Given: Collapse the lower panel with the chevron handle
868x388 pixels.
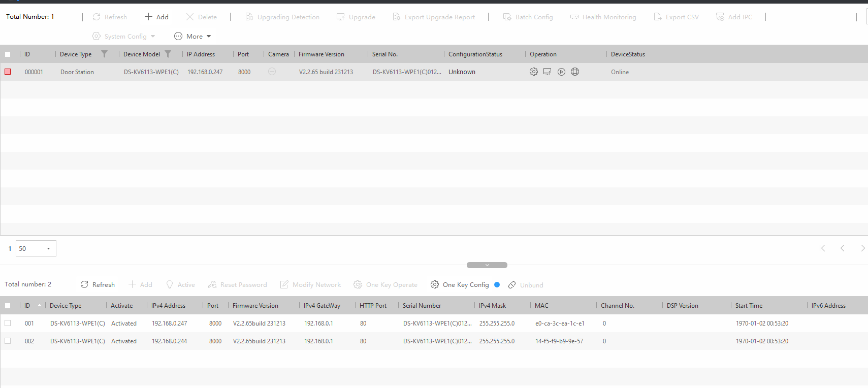Looking at the screenshot, I should click(x=487, y=265).
